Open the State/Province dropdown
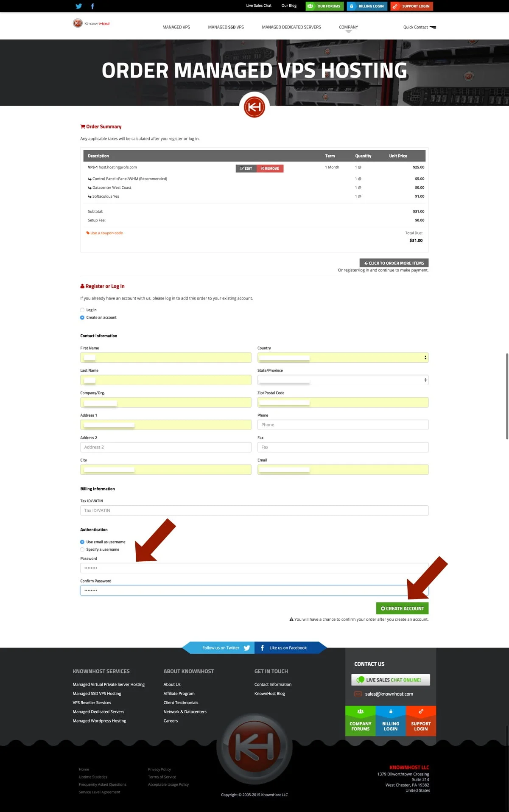This screenshot has width=509, height=812. pos(343,380)
